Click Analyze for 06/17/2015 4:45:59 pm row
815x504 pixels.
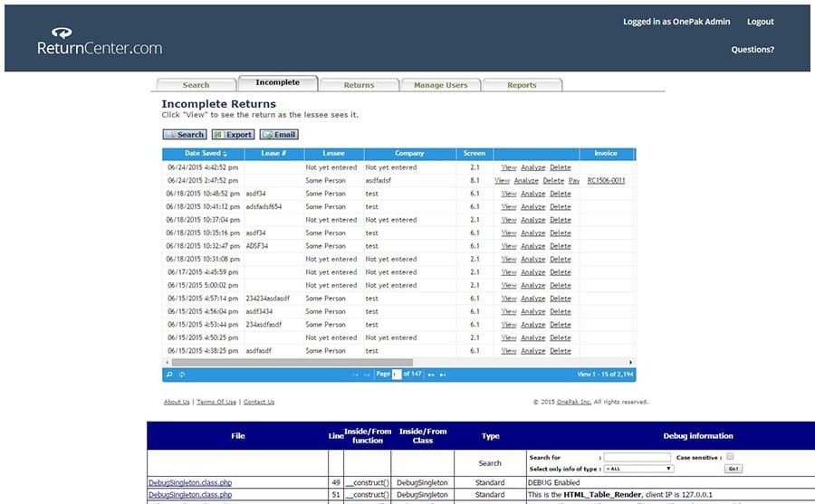pyautogui.click(x=532, y=271)
